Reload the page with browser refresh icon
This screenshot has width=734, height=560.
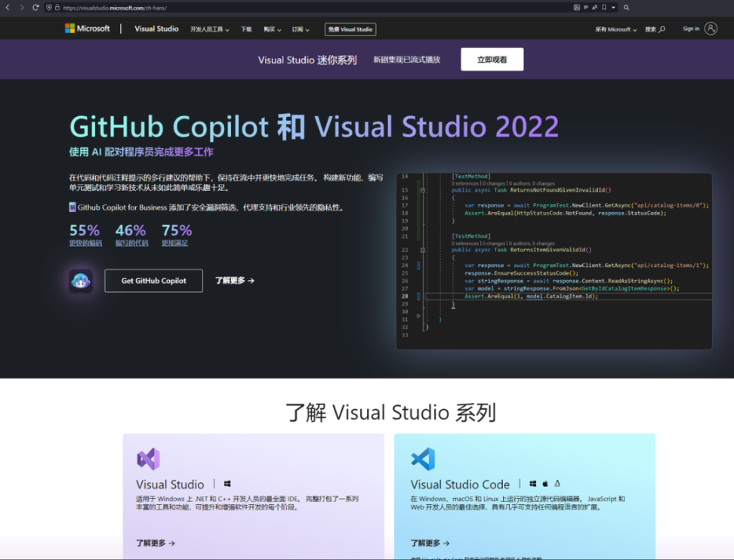[x=35, y=8]
